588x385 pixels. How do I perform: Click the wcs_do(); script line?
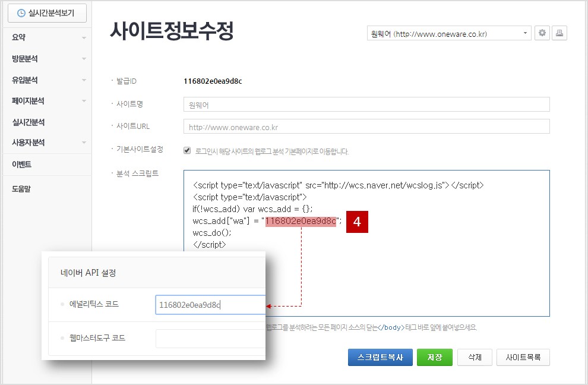tap(212, 233)
